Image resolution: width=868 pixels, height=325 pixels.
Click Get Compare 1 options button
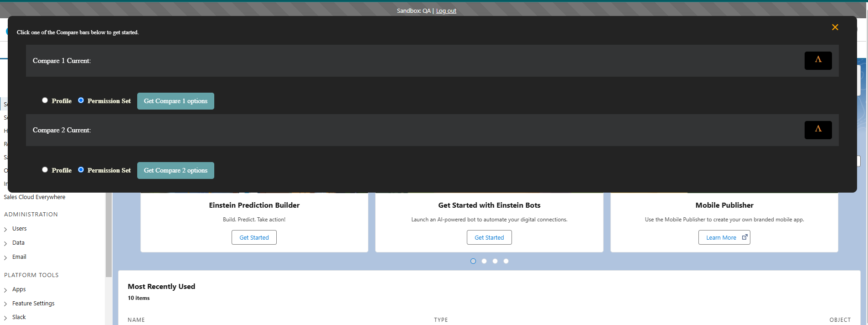(176, 101)
